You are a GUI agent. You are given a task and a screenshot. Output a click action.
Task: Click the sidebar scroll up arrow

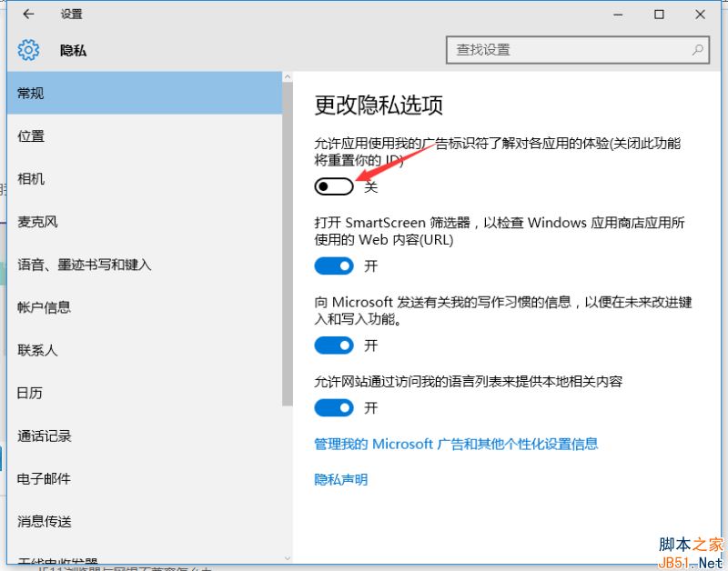pyautogui.click(x=288, y=76)
